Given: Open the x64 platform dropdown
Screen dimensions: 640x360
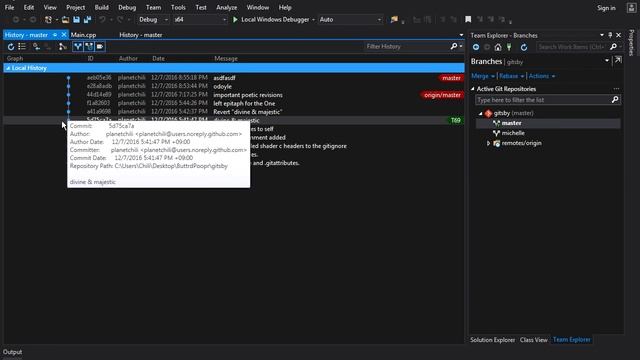Looking at the screenshot, I should 200,20.
